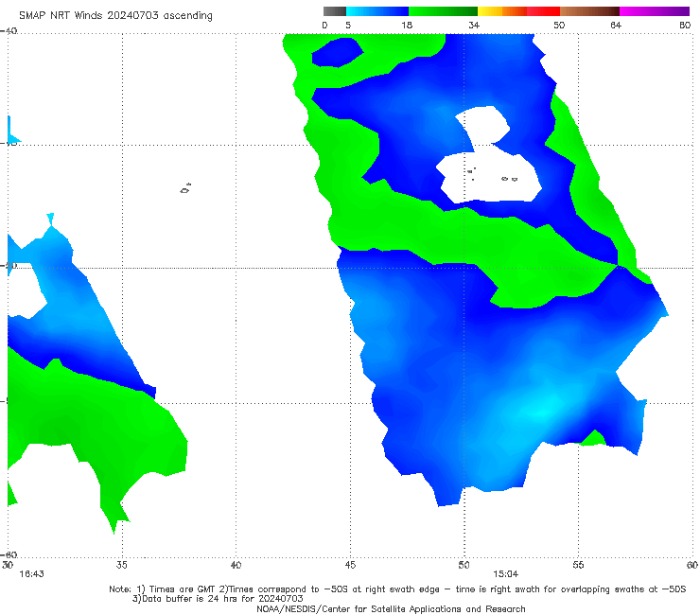Click the swath time "15:04"
This screenshot has width=700, height=615.
click(x=505, y=574)
